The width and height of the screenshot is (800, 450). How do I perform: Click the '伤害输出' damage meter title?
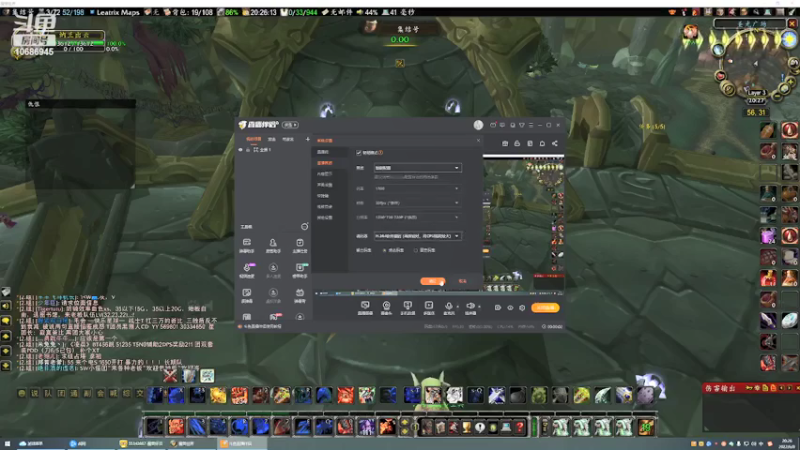pos(721,388)
